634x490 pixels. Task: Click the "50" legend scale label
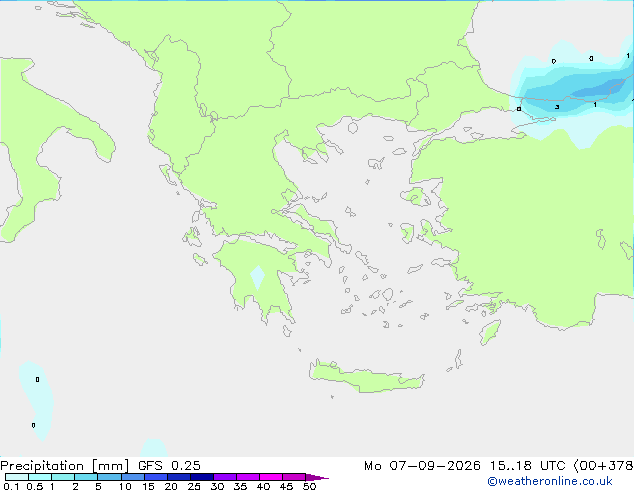pyautogui.click(x=309, y=486)
